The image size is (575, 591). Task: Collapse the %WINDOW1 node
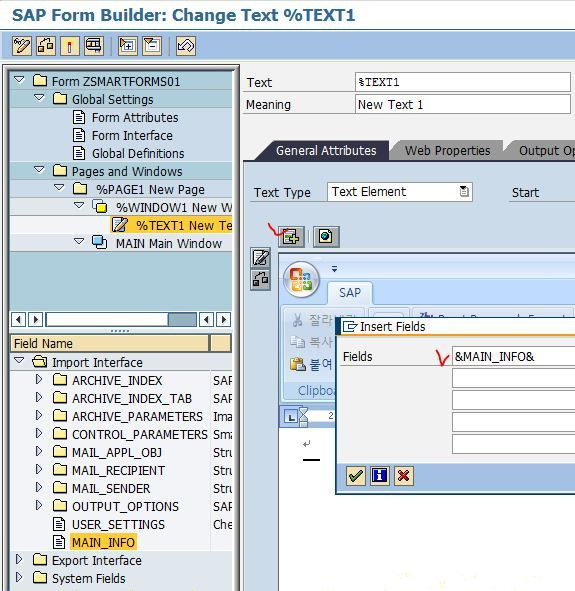point(79,205)
